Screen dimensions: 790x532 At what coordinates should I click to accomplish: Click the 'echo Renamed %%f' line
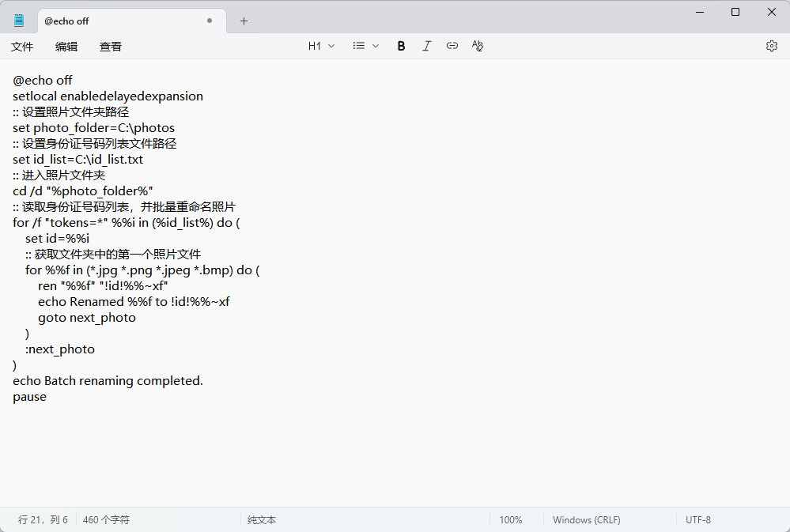(x=134, y=301)
